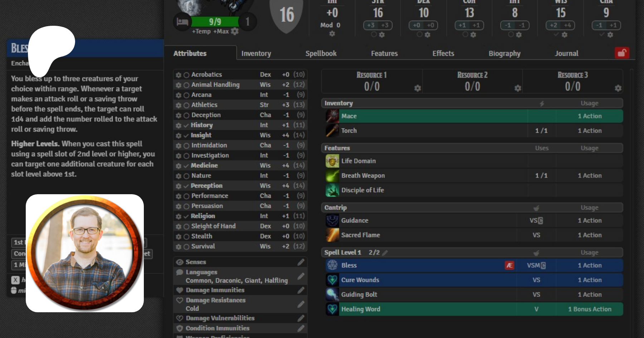The width and height of the screenshot is (644, 338).
Task: Click the 9/9 green health bar
Action: pyautogui.click(x=215, y=22)
